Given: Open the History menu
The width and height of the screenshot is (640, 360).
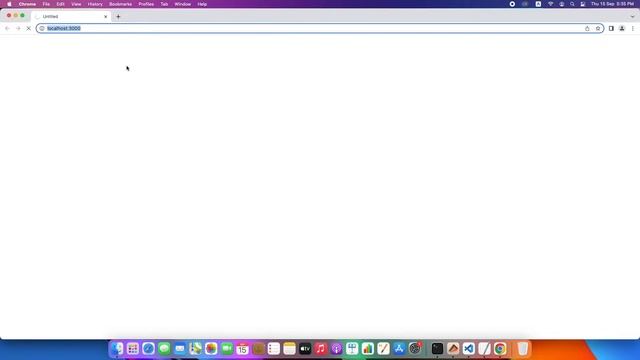Looking at the screenshot, I should click(x=95, y=4).
